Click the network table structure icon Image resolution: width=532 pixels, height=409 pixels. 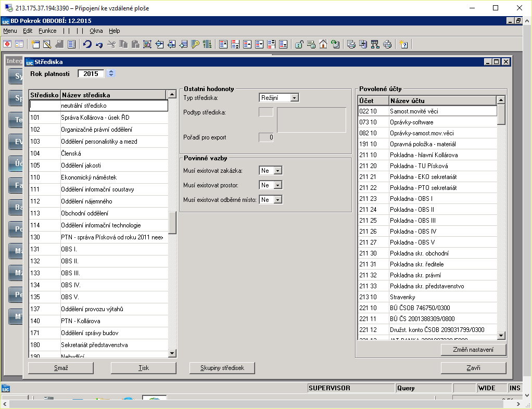375,44
